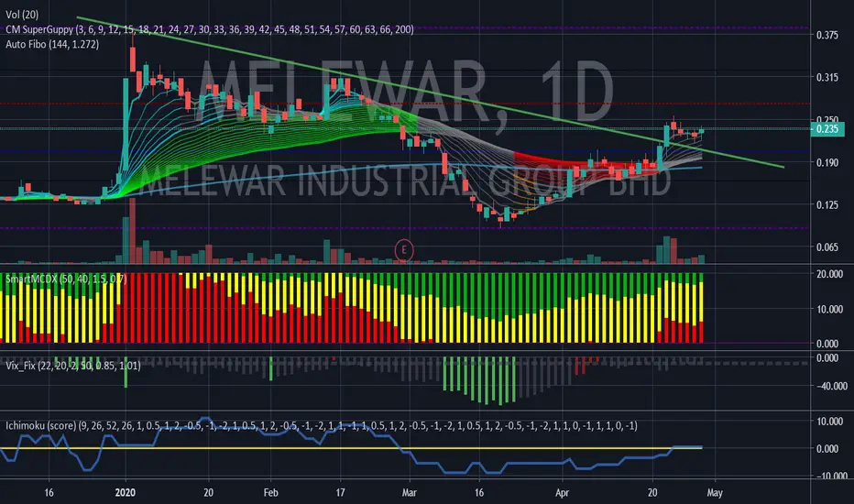Image resolution: width=854 pixels, height=504 pixels.
Task: Click the 2020 label on time axis
Action: coord(126,493)
